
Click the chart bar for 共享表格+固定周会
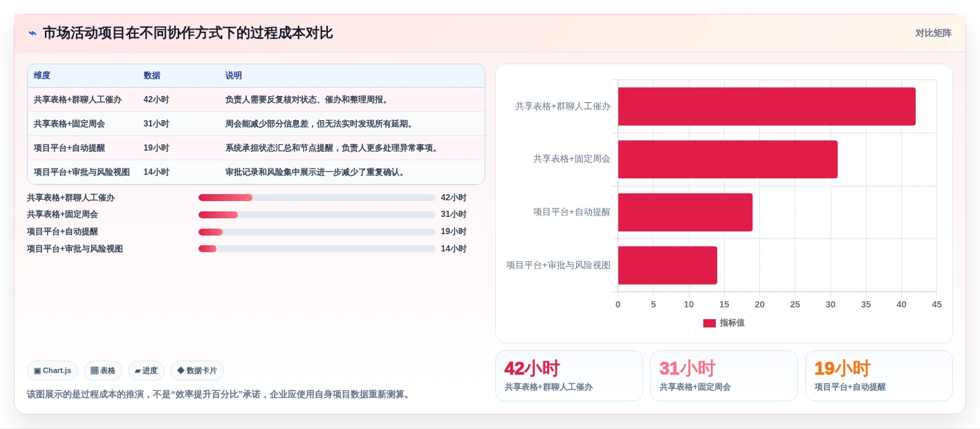[728, 160]
